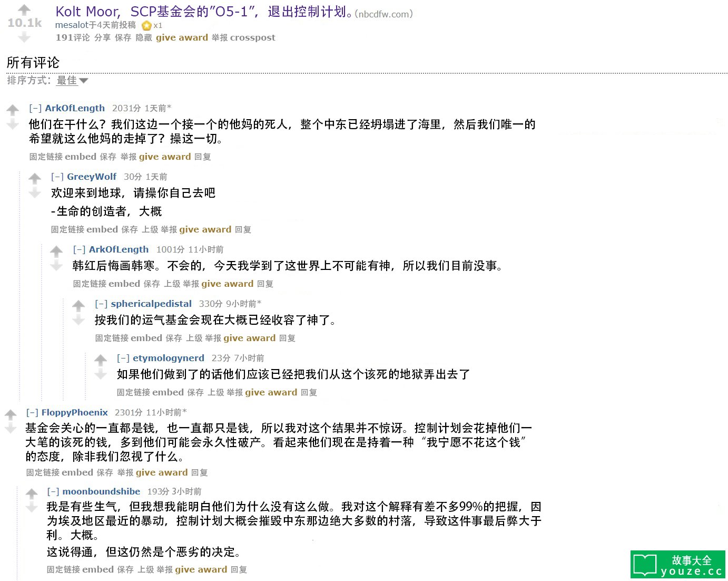Give award to the main post

(x=182, y=37)
